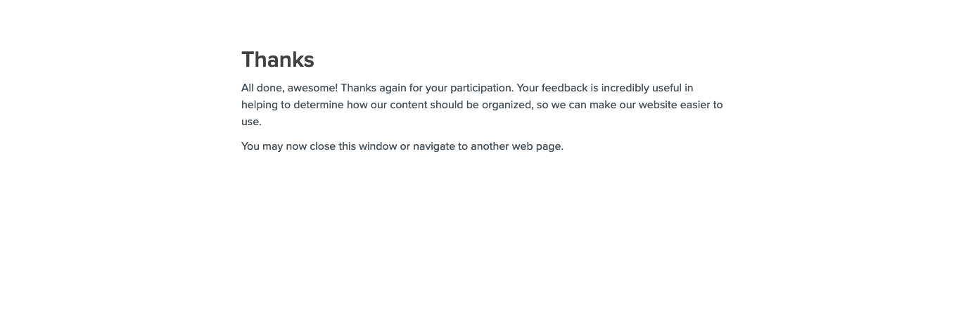Place cursor on the word "content"

[408, 105]
